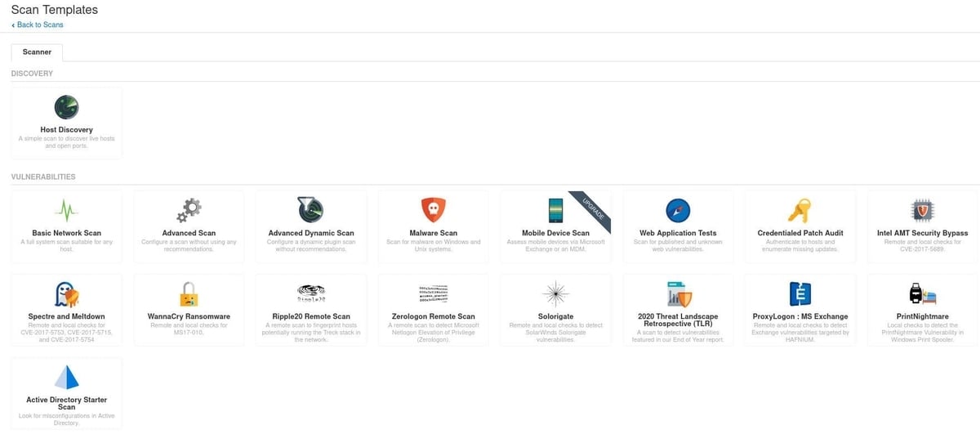Click the Intel AMT Security Bypass chip icon
This screenshot has width=980, height=434.
tap(922, 210)
